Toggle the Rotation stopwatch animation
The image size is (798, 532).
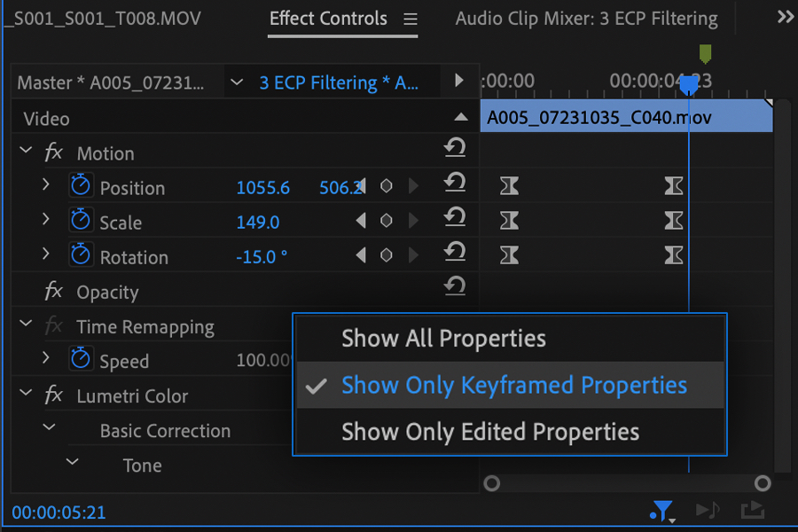pos(81,255)
